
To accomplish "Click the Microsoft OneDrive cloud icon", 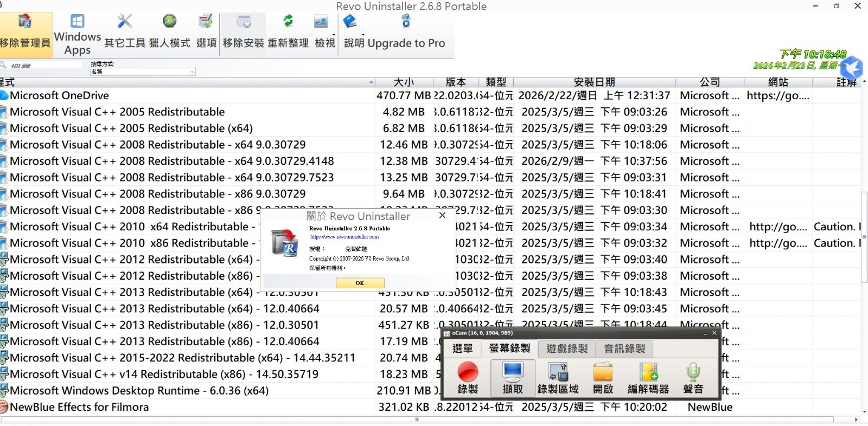I will coord(4,95).
